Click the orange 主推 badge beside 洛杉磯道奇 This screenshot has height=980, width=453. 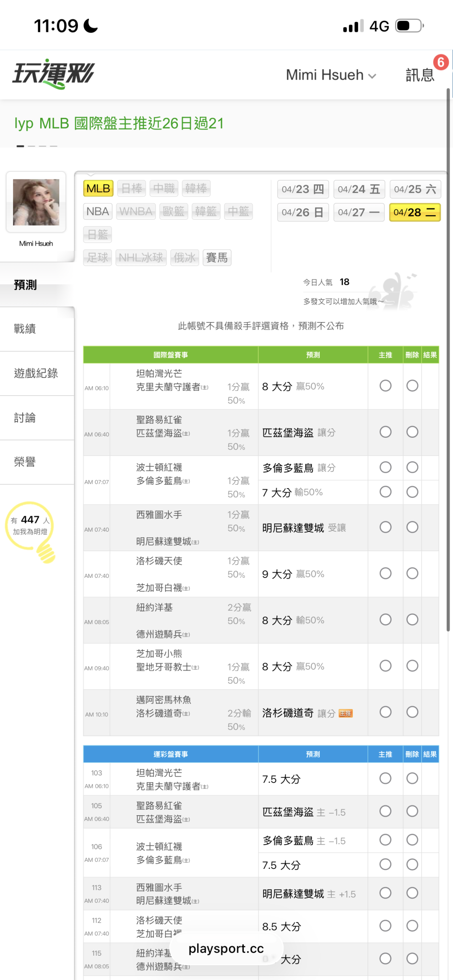[346, 713]
